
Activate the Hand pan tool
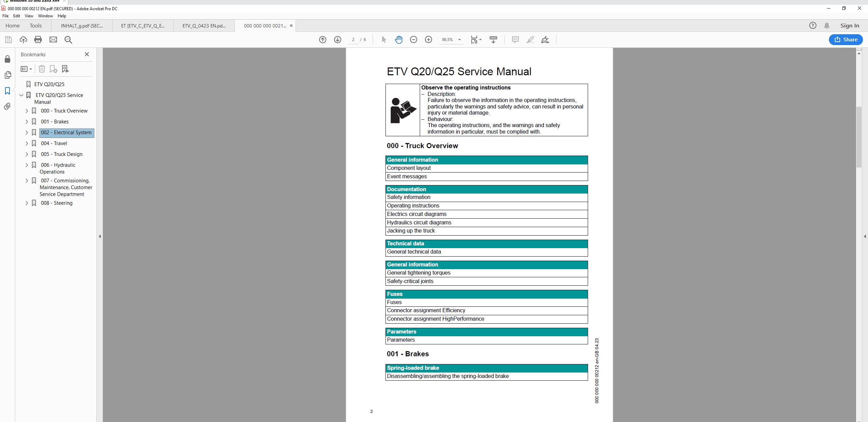click(x=399, y=40)
